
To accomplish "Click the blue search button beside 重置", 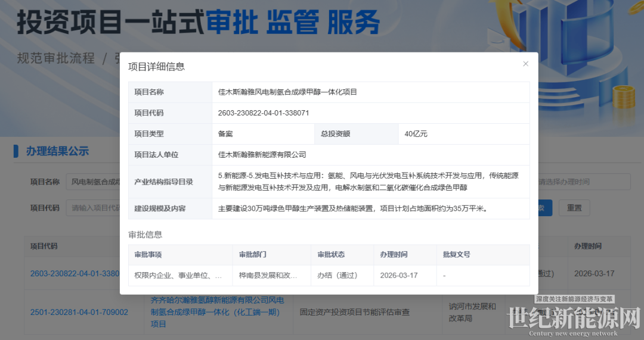I will pyautogui.click(x=545, y=208).
